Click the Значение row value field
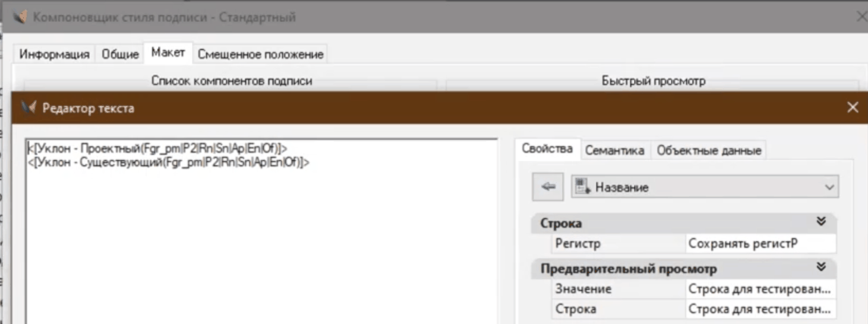The height and width of the screenshot is (324, 868). click(x=760, y=289)
